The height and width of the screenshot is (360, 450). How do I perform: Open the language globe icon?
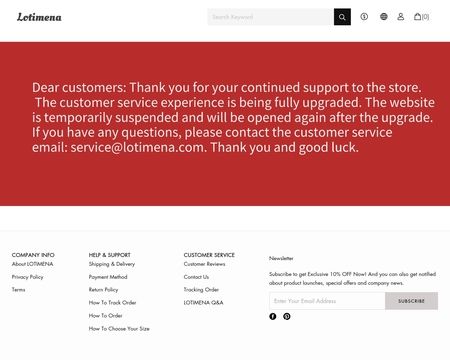tap(384, 16)
